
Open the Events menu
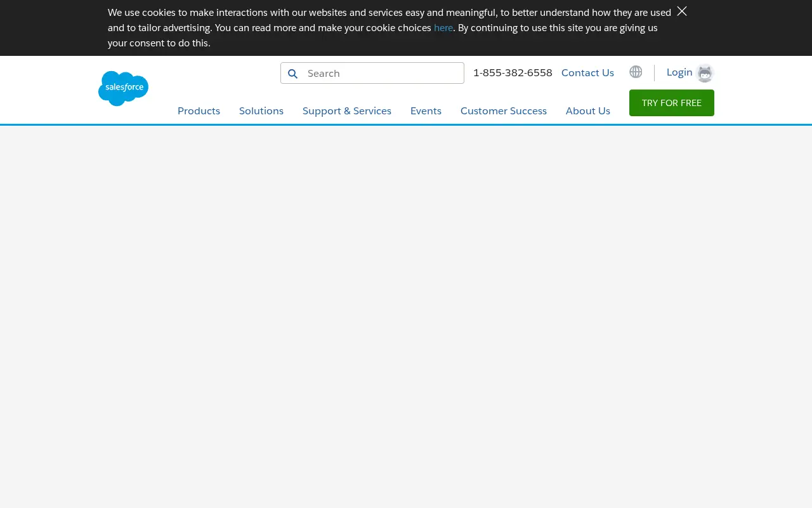click(426, 110)
